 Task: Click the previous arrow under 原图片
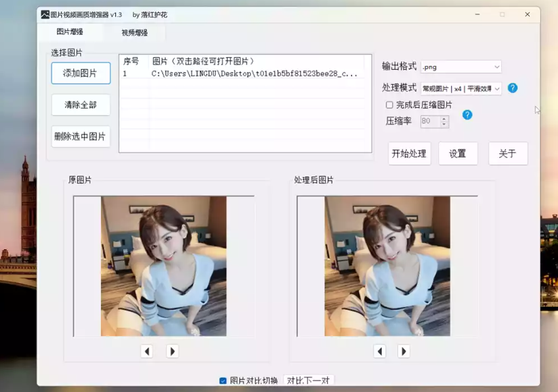coord(147,351)
